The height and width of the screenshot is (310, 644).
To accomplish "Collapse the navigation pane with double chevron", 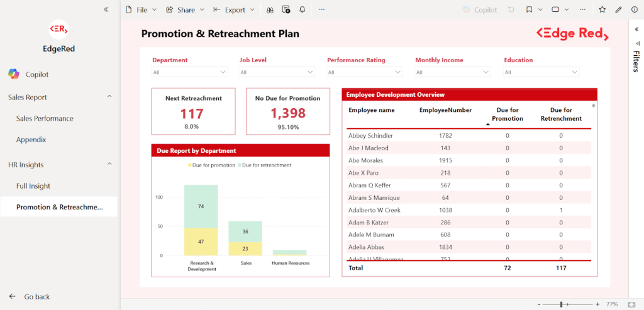I will pyautogui.click(x=106, y=10).
